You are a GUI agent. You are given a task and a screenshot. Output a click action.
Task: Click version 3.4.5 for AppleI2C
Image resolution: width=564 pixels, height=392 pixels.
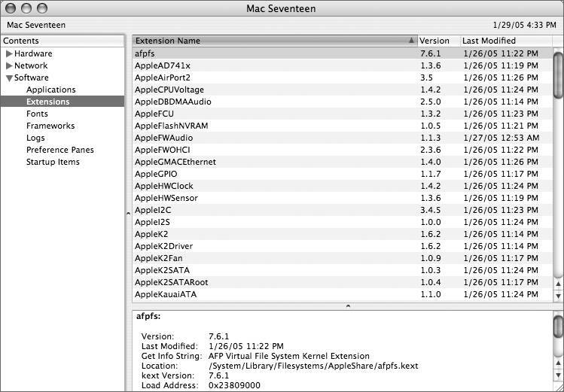tap(430, 210)
